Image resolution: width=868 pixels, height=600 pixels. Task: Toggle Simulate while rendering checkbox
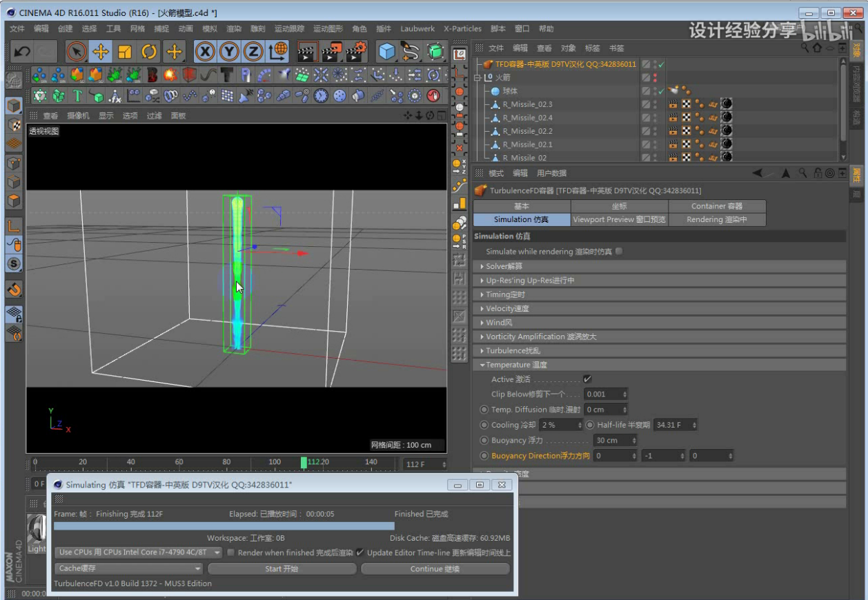(619, 251)
